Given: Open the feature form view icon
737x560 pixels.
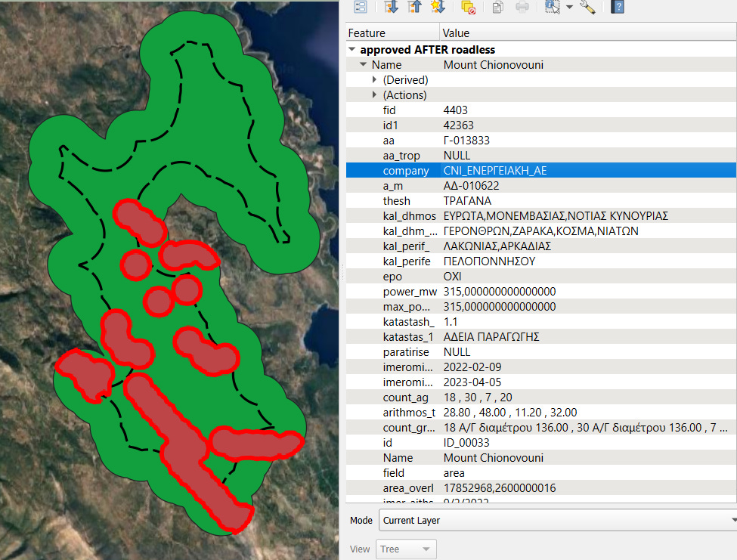Looking at the screenshot, I should point(361,8).
